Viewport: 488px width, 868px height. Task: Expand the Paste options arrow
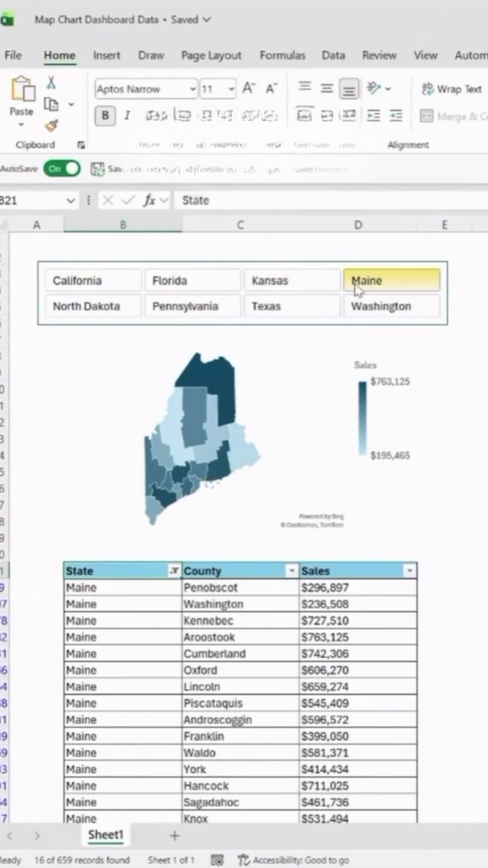point(21,124)
